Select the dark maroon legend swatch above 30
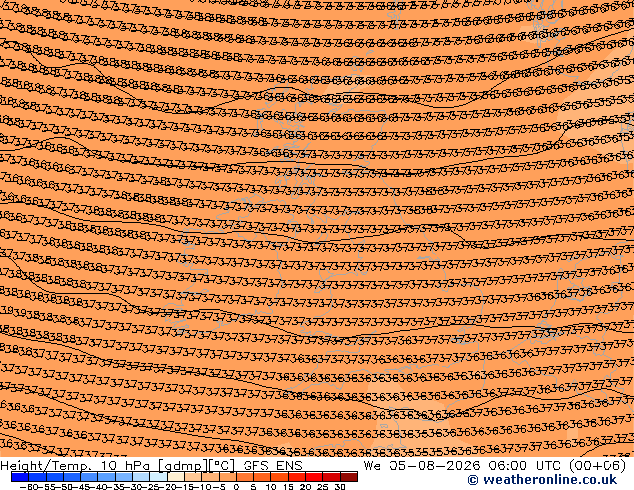Viewport: 634px width, 490px height. (x=349, y=477)
